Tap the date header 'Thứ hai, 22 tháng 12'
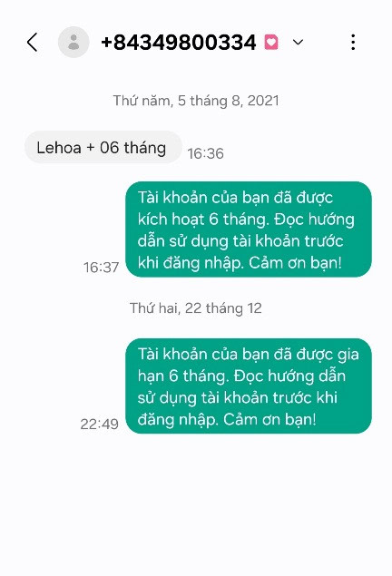Image resolution: width=392 pixels, height=576 pixels. 196,308
